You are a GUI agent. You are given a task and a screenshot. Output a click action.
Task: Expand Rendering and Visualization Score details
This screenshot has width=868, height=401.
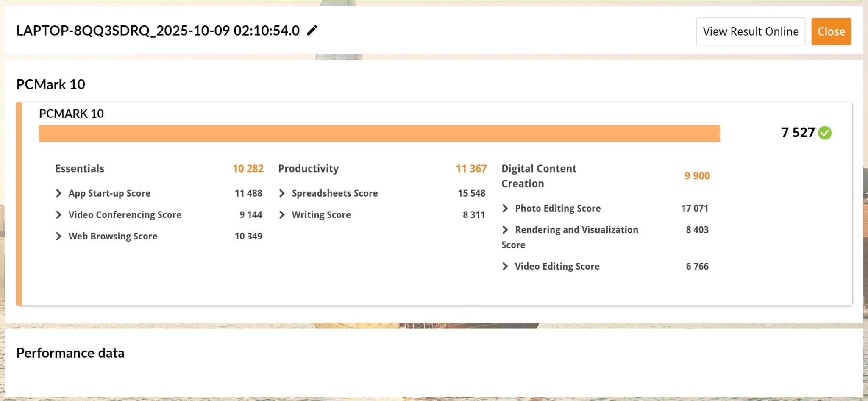505,230
